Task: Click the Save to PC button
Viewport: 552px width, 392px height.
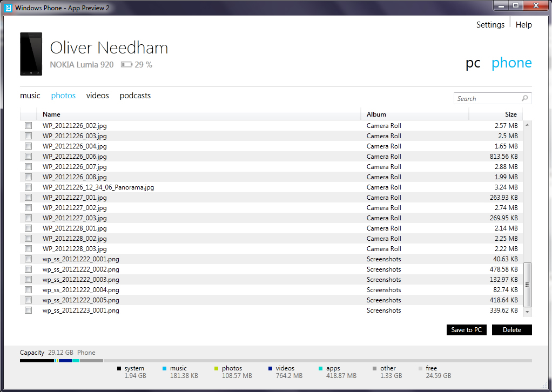Action: tap(467, 330)
